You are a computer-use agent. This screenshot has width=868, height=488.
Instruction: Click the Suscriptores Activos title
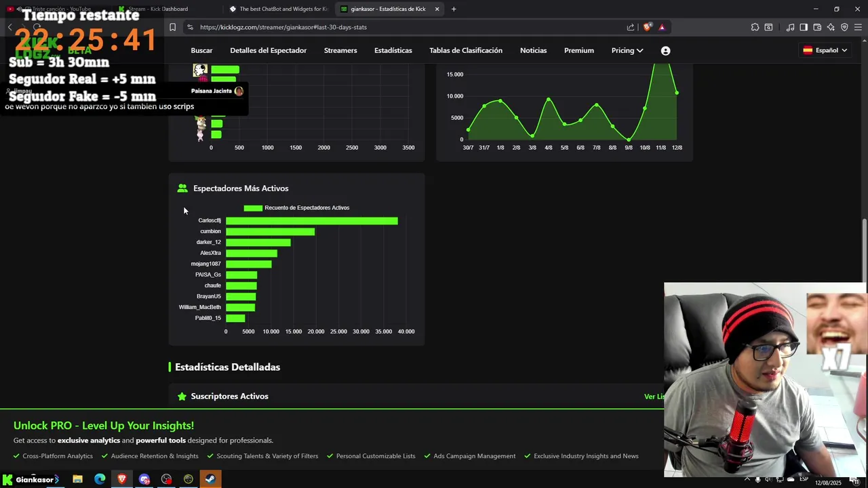pos(229,396)
